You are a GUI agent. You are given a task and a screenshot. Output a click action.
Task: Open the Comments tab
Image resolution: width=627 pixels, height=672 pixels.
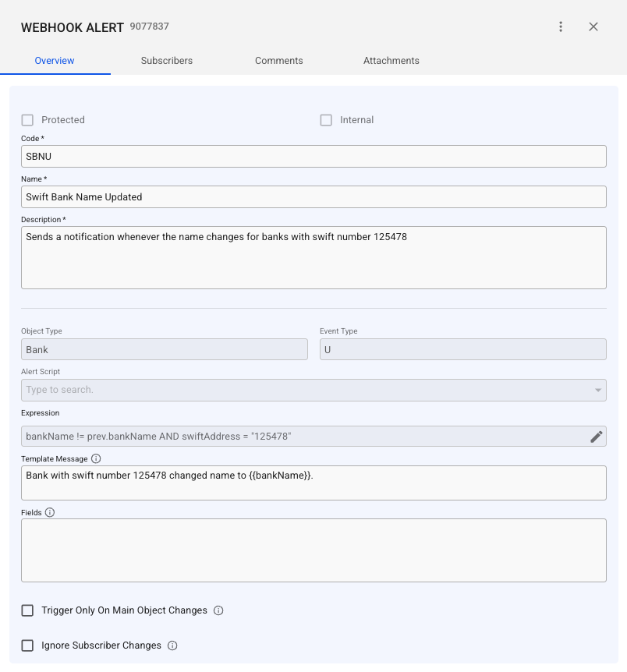coord(279,61)
